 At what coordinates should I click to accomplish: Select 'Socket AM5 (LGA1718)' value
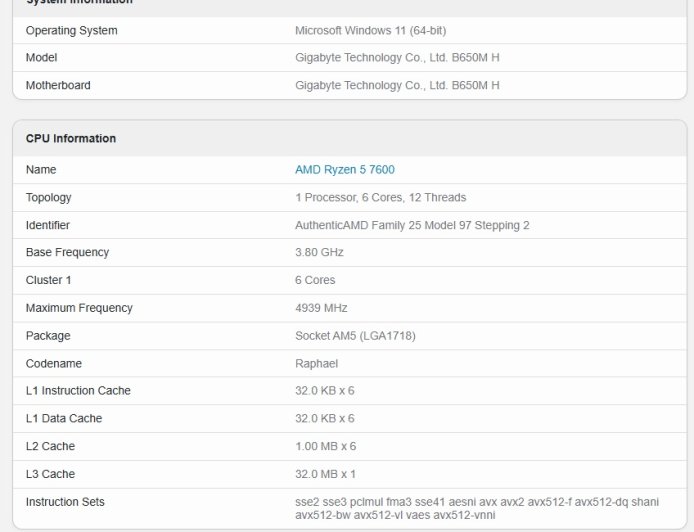(x=355, y=336)
